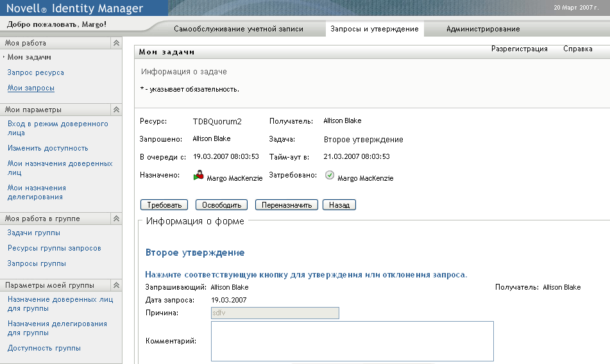Switch to the Запросы и утверждение tab
This screenshot has height=364, width=610.
[374, 29]
